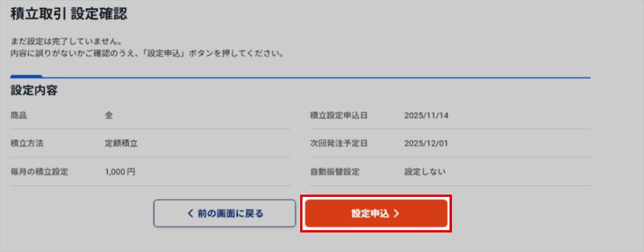
Task: Click the 設定しない value
Action: coord(425,172)
